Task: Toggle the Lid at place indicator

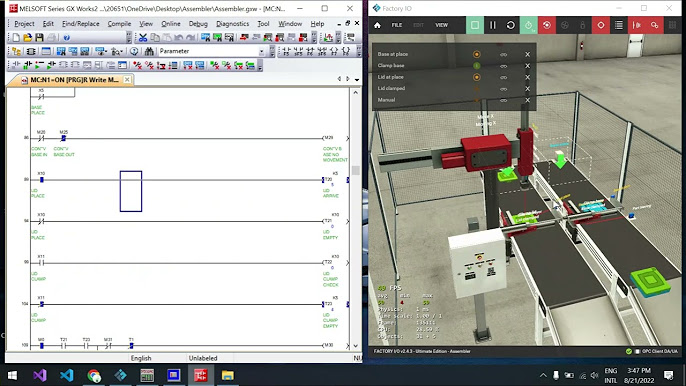Action: (x=476, y=77)
